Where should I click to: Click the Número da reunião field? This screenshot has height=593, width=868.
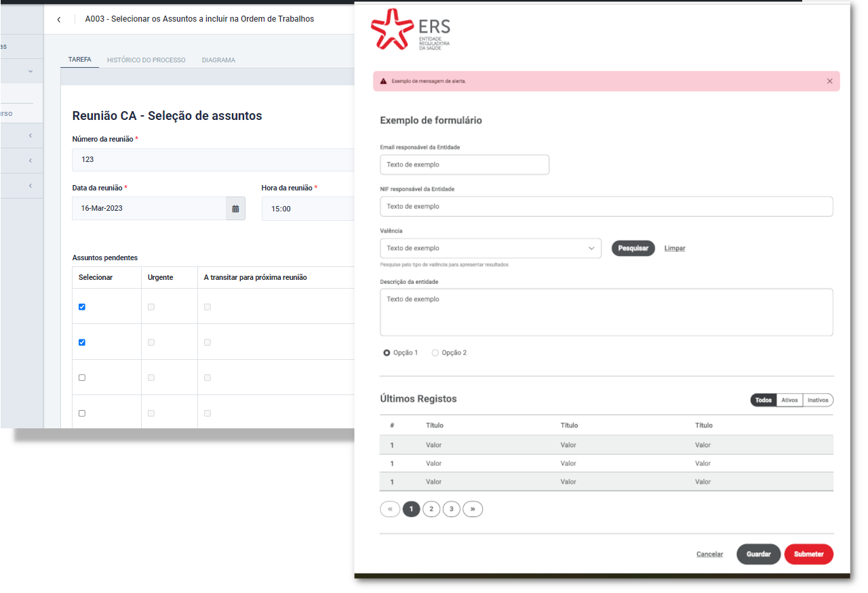[x=214, y=160]
